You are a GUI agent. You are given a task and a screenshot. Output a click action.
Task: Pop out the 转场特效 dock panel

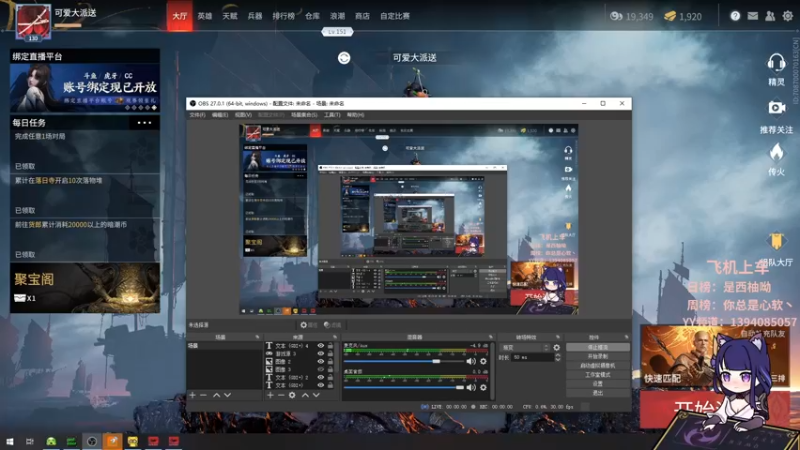tap(558, 337)
